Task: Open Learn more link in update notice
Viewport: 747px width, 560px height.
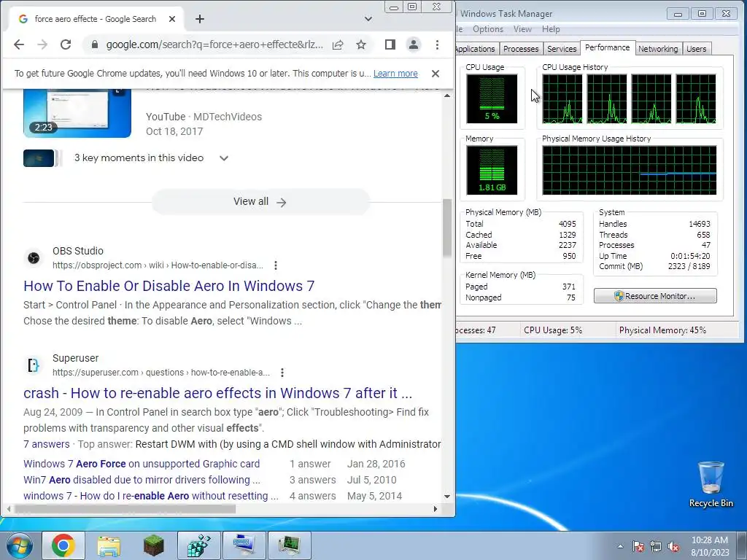Action: coord(395,74)
